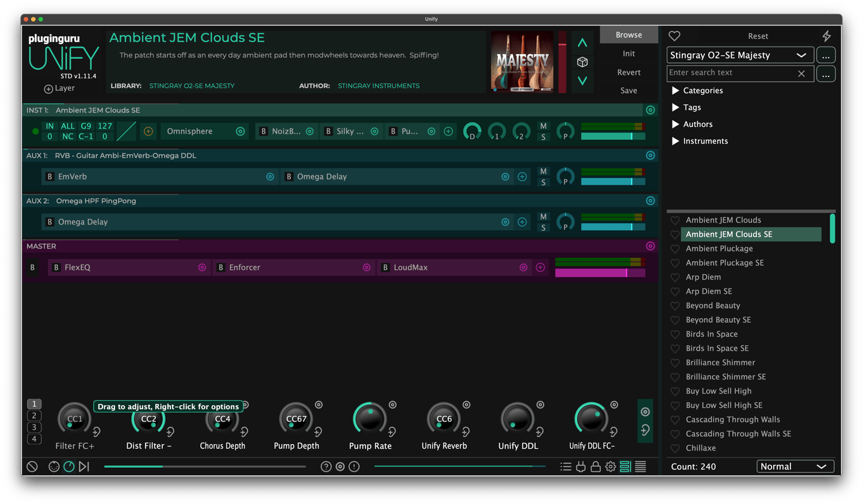This screenshot has width=863, height=504.
Task: Select the Browse tab
Action: pos(629,35)
